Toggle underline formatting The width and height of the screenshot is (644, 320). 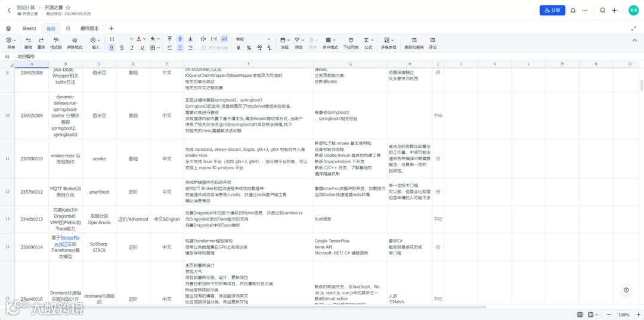pos(143,48)
